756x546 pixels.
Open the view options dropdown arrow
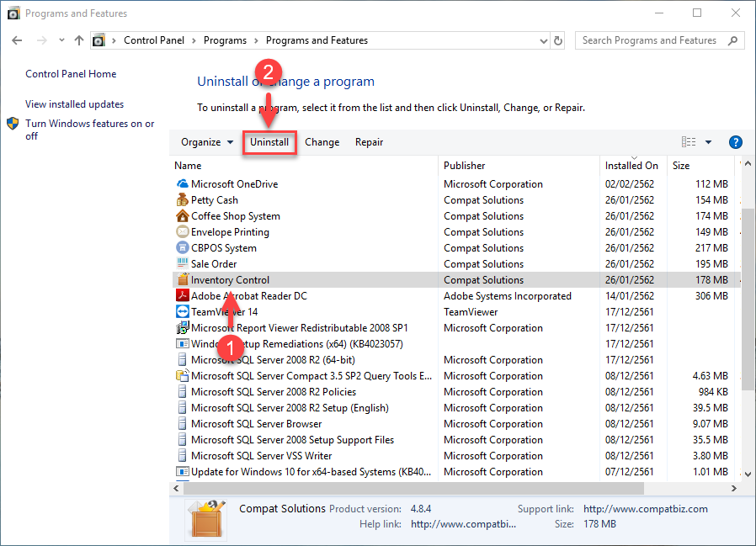[708, 142]
